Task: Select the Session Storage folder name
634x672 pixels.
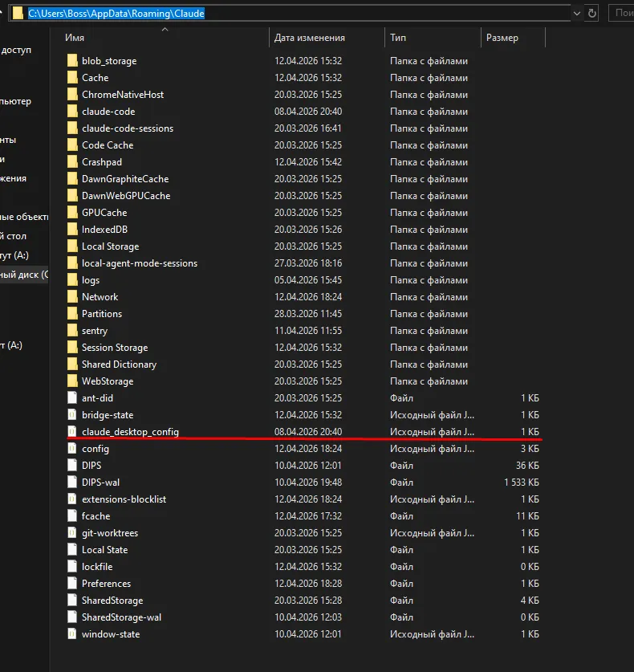Action: 115,348
